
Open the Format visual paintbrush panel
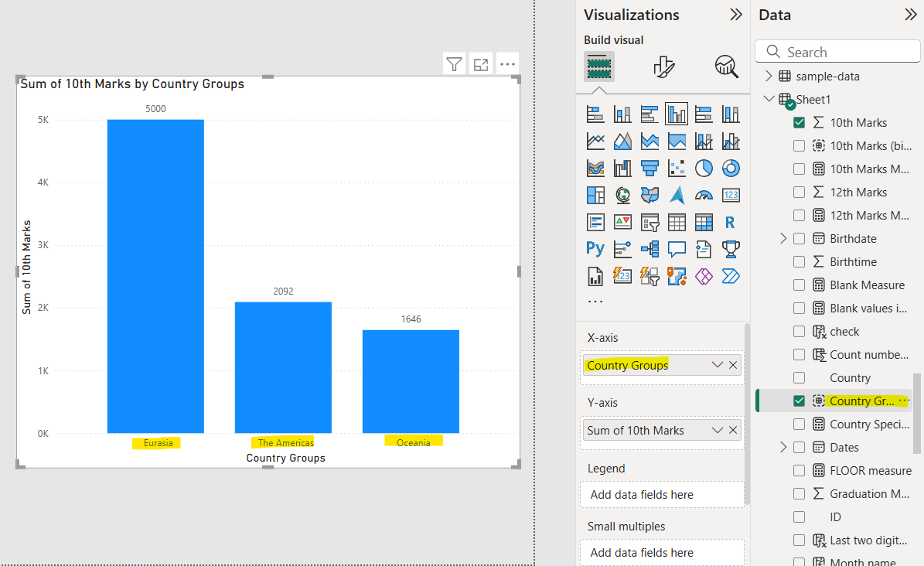tap(663, 67)
